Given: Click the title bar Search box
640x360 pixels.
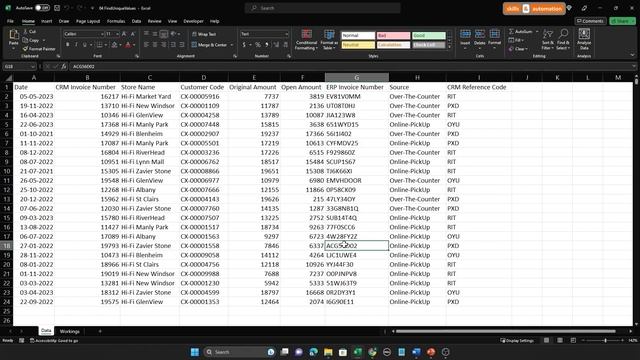Looking at the screenshot, I should point(322,8).
